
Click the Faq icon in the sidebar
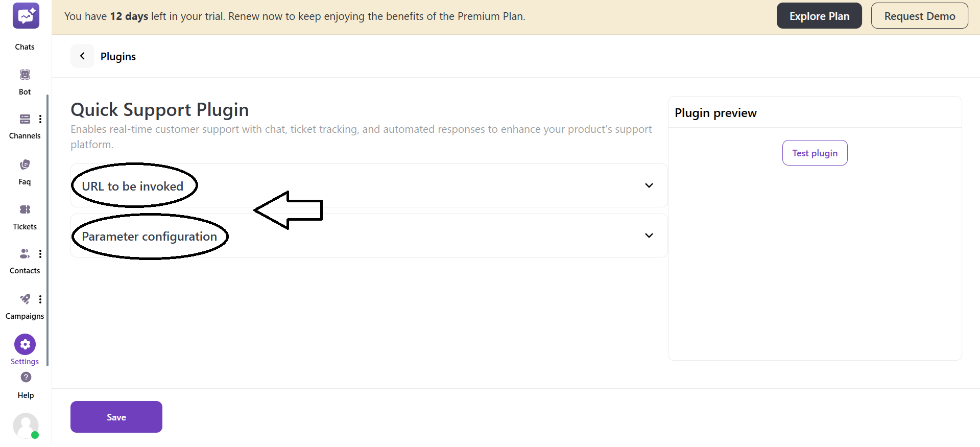tap(25, 164)
